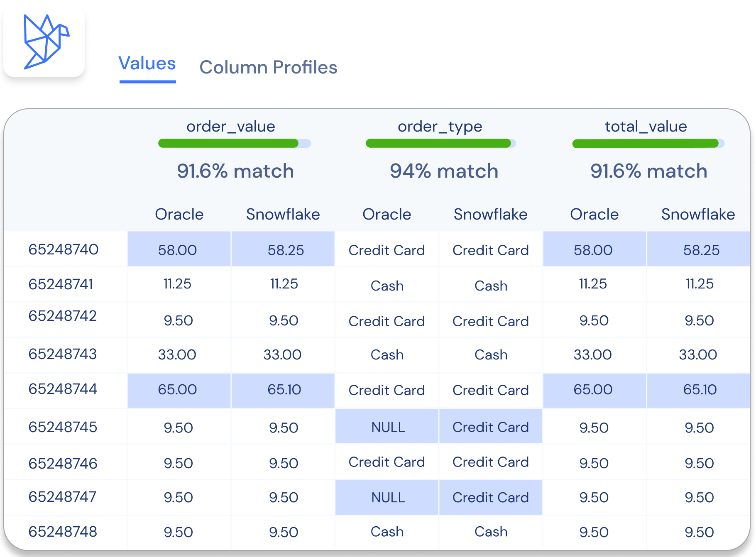The height and width of the screenshot is (557, 756).
Task: Select row ID 65248740
Action: pos(64,249)
